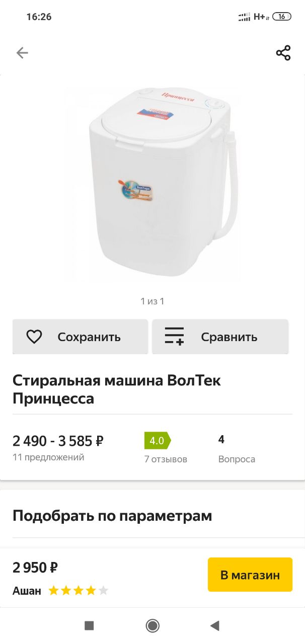The height and width of the screenshot is (644, 305).
Task: Expand the Подобрать по параметрам section
Action: coord(152,516)
